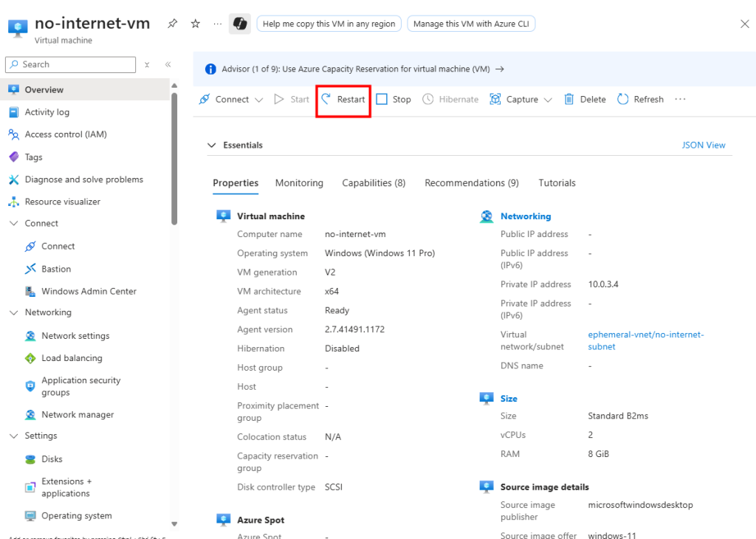Click the Advisor info icon
756x539 pixels.
210,69
